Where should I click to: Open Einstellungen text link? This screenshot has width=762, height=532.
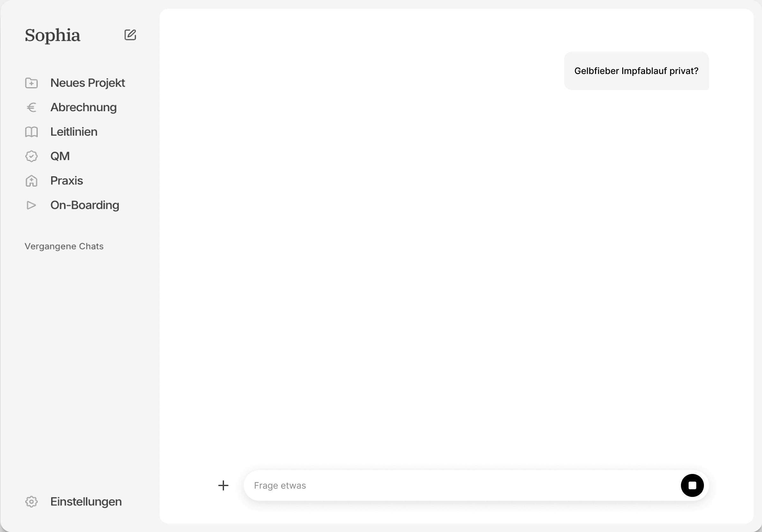(x=86, y=501)
